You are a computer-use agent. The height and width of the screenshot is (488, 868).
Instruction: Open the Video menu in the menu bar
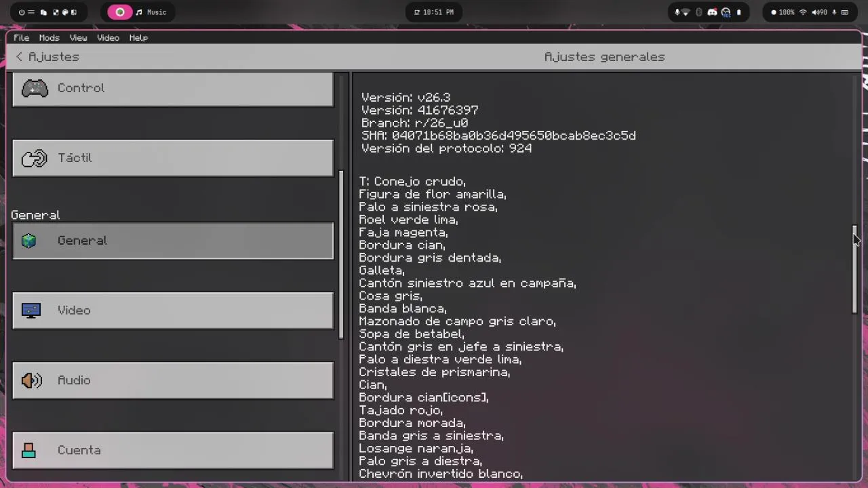coord(108,38)
